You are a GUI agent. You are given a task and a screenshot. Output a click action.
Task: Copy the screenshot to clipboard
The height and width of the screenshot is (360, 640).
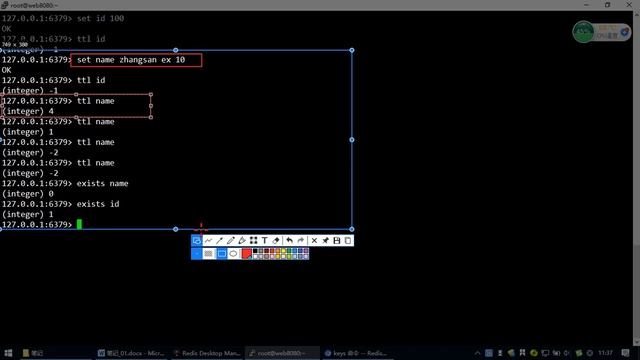(348, 241)
